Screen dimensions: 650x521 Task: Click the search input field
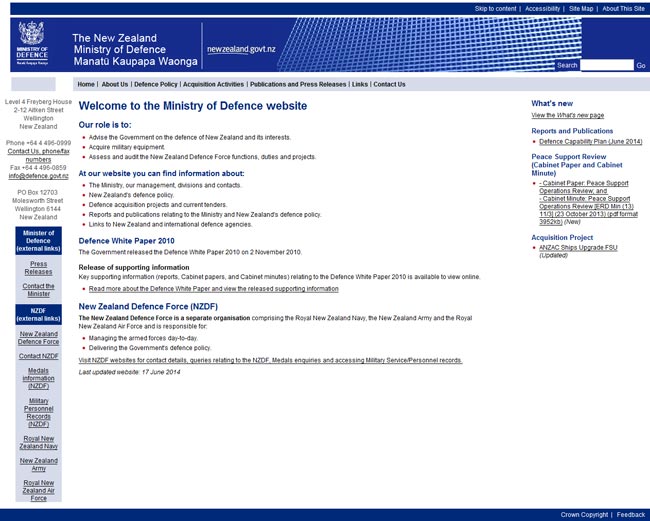[607, 65]
